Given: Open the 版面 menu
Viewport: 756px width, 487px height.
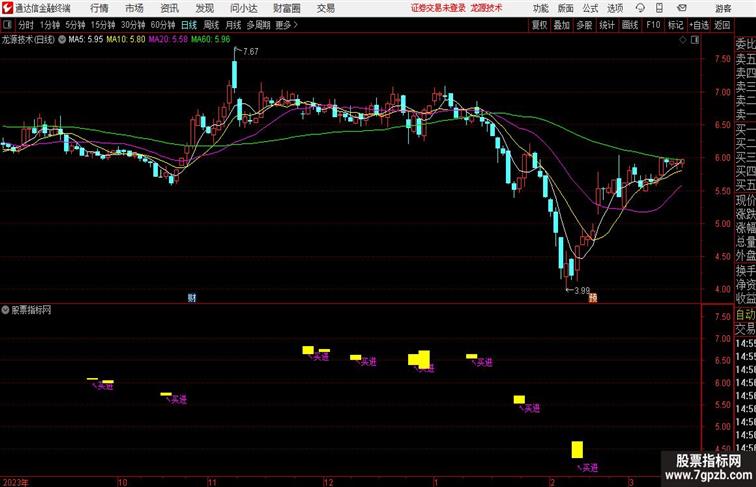Looking at the screenshot, I should (x=566, y=8).
